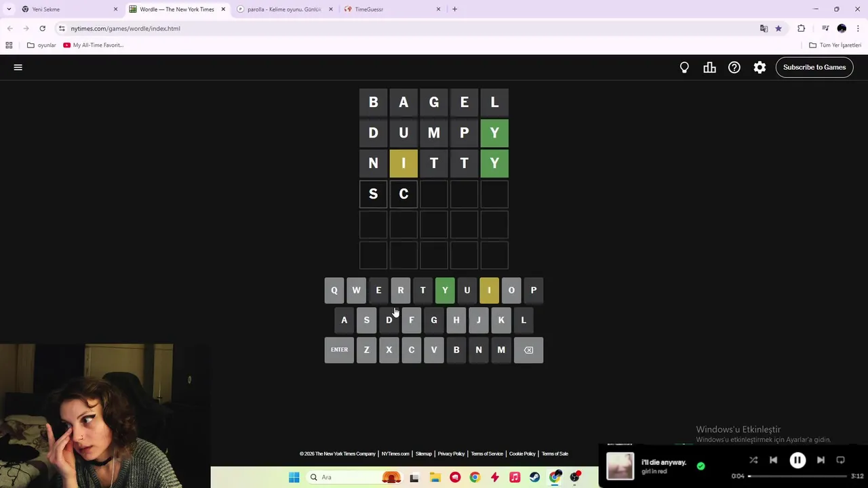The width and height of the screenshot is (868, 488).
Task: Open the Windows Start menu
Action: (294, 477)
